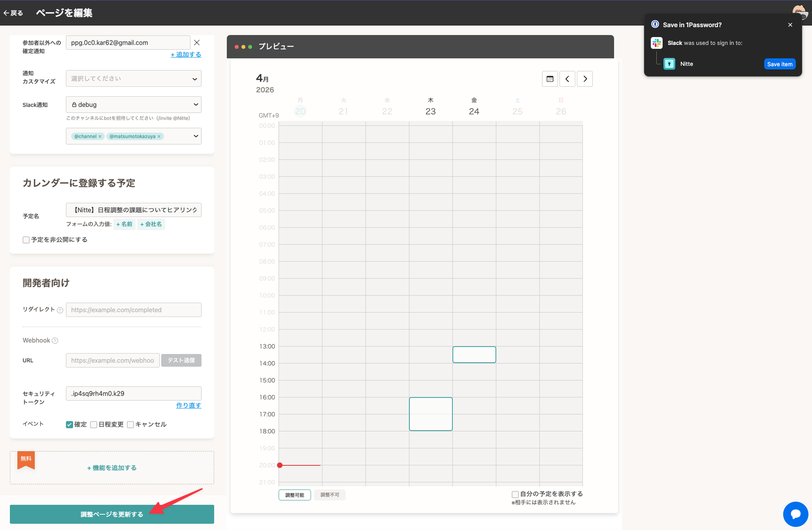Uncheck the 確定 event checkbox
This screenshot has height=530, width=812.
tap(69, 425)
